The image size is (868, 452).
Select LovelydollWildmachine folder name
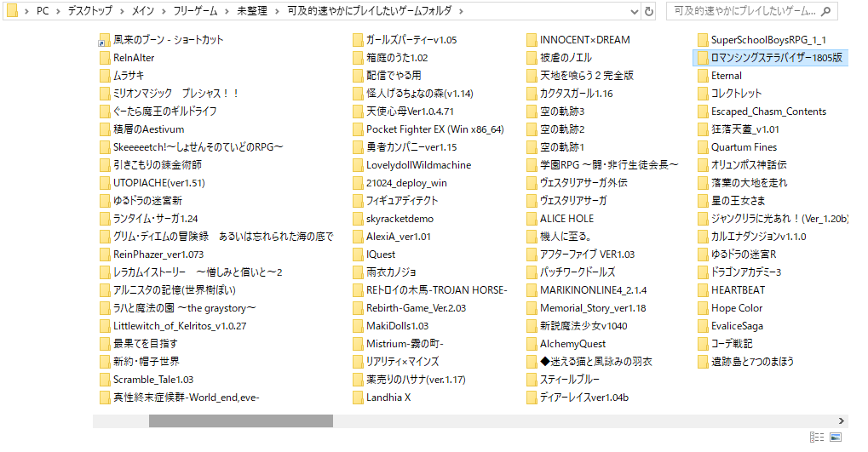(x=418, y=165)
